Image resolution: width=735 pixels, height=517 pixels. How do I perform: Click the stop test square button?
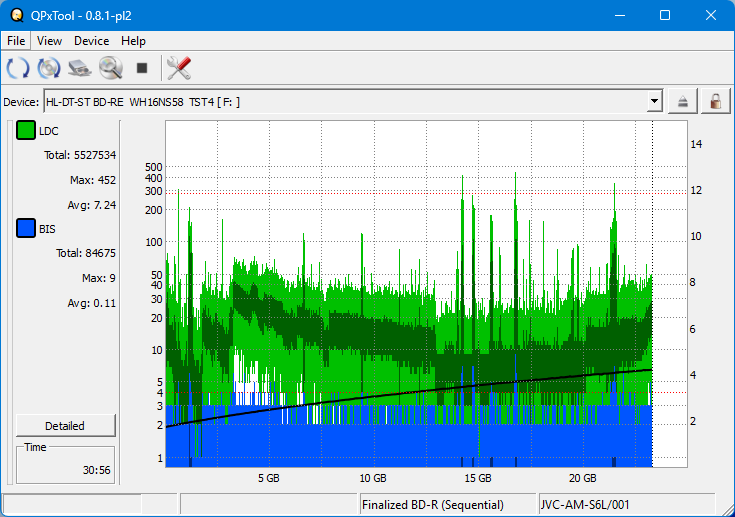tap(142, 68)
